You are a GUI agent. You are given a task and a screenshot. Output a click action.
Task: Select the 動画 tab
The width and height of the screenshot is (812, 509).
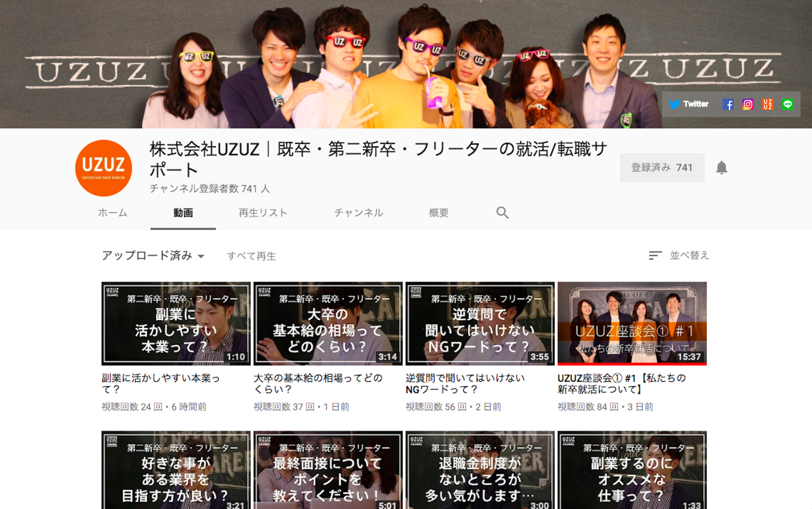(183, 213)
